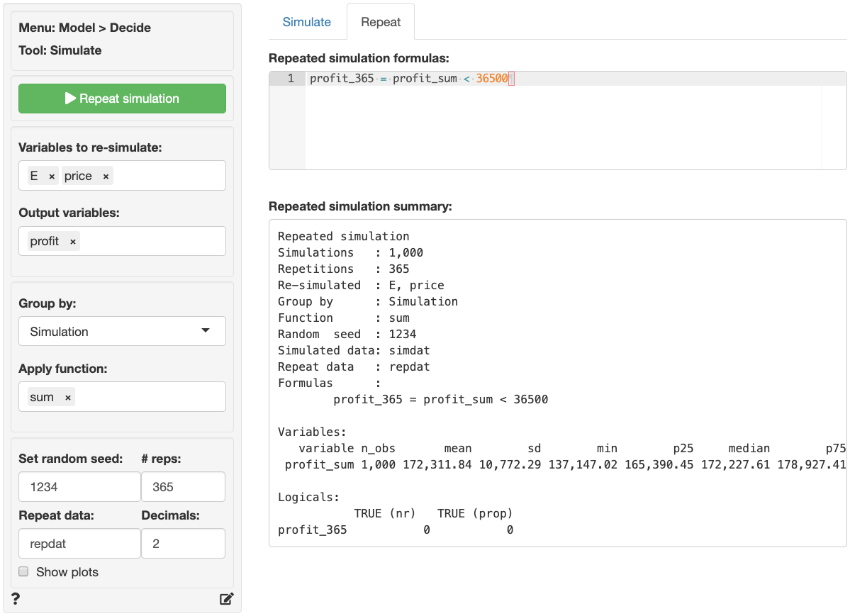
Task: Click the help question mark icon
Action: (16, 599)
